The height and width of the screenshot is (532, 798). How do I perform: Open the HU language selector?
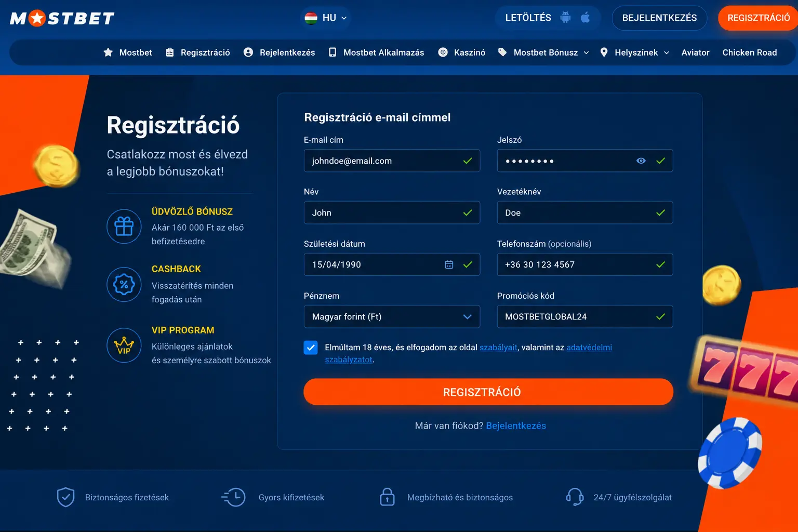pos(326,18)
